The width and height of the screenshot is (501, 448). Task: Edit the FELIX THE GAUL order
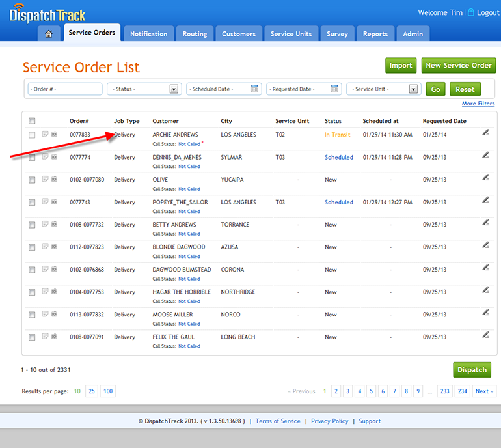(485, 335)
